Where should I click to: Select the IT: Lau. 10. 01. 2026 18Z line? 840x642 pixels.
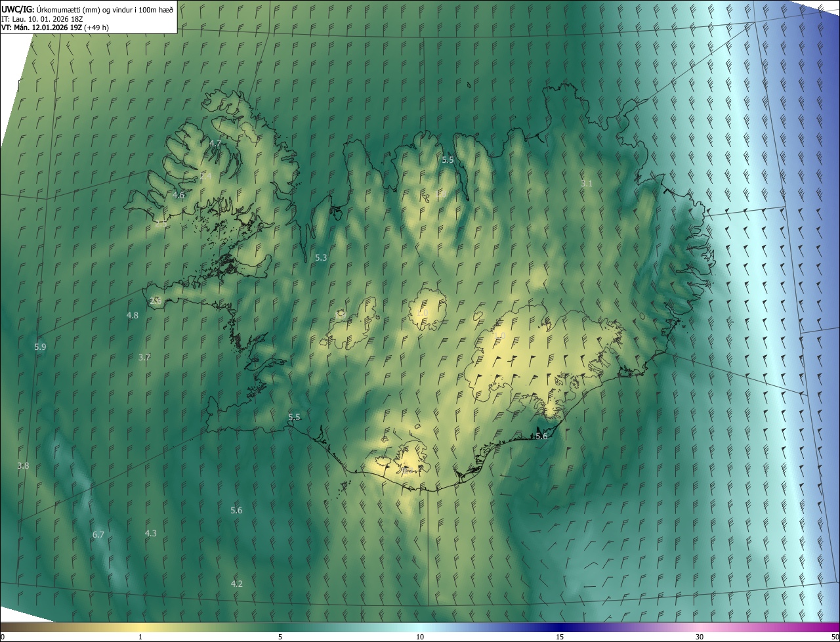[x=42, y=19]
